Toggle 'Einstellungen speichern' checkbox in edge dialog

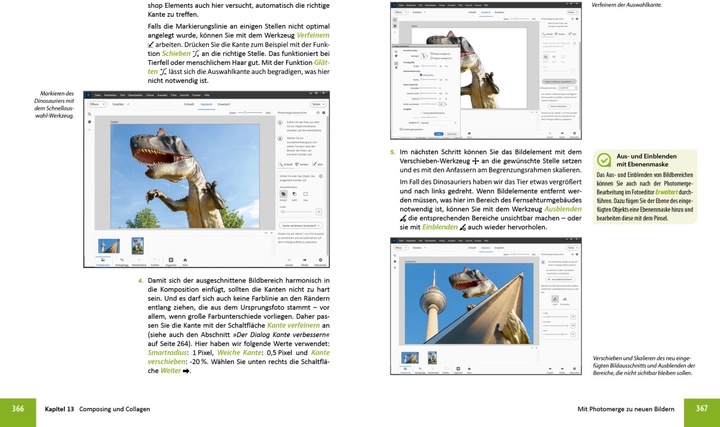(401, 129)
